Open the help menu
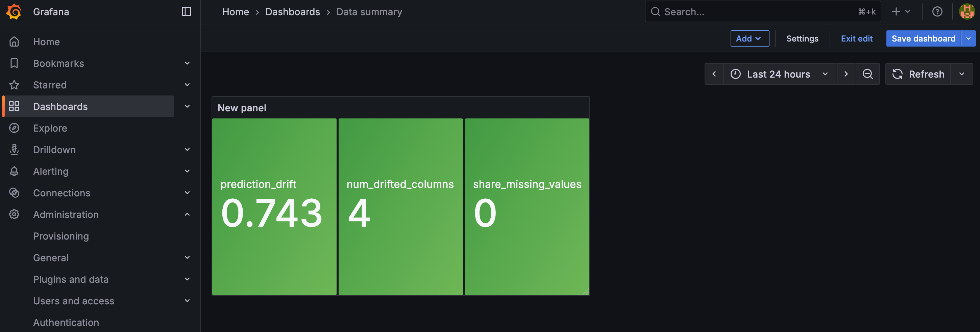Screen dimensions: 980x332 coord(937,11)
